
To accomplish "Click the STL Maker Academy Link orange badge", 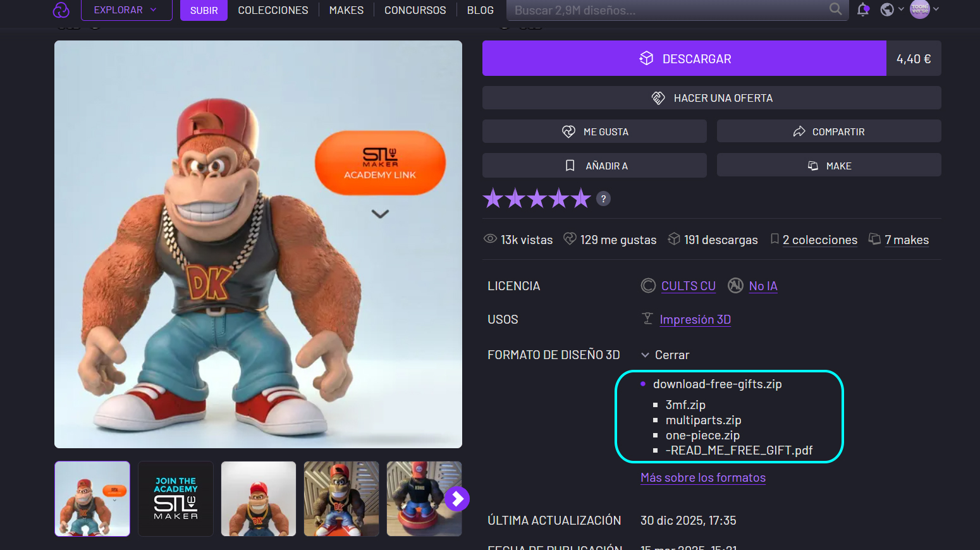I will click(380, 163).
